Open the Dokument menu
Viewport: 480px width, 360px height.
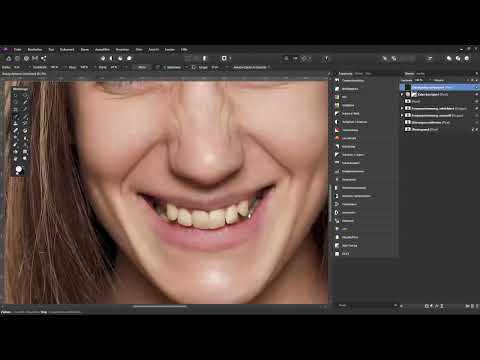coord(67,50)
